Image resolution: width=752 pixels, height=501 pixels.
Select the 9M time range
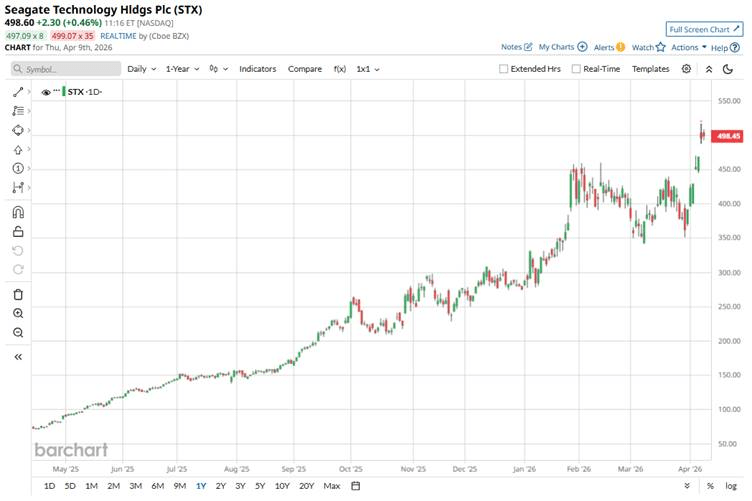(x=179, y=486)
